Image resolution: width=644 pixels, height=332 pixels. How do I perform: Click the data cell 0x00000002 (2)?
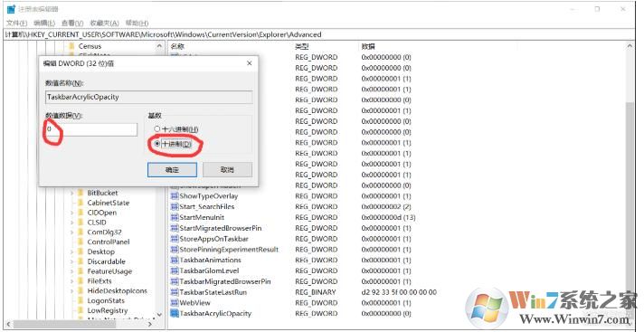[386, 206]
